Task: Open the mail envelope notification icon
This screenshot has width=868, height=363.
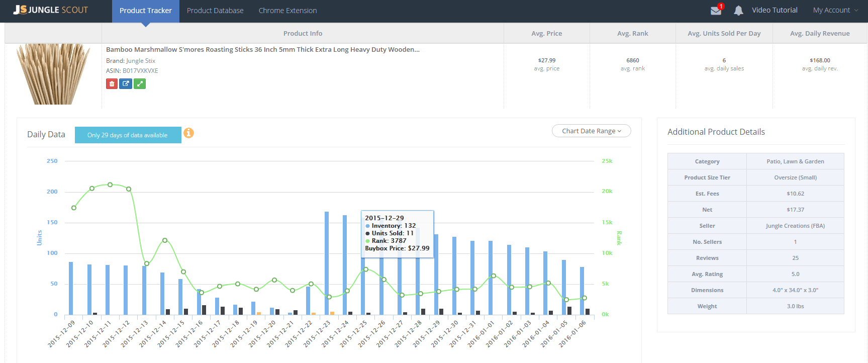Action: tap(716, 11)
